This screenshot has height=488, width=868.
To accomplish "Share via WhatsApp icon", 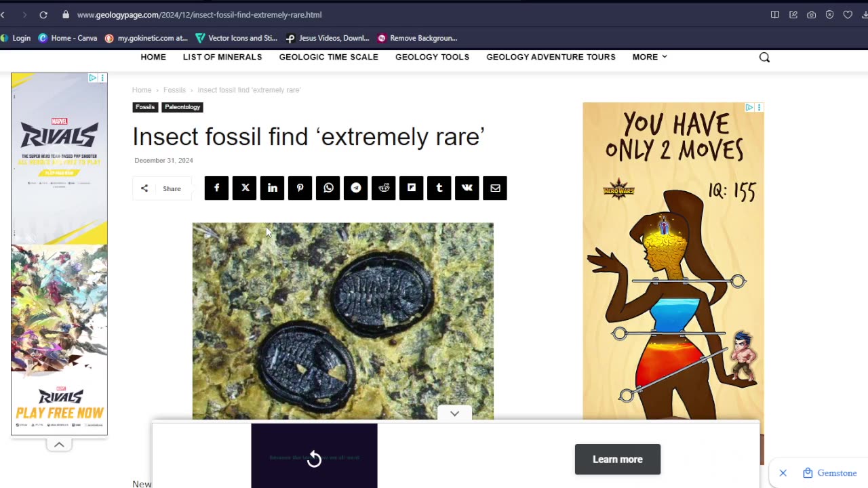I will pyautogui.click(x=328, y=188).
